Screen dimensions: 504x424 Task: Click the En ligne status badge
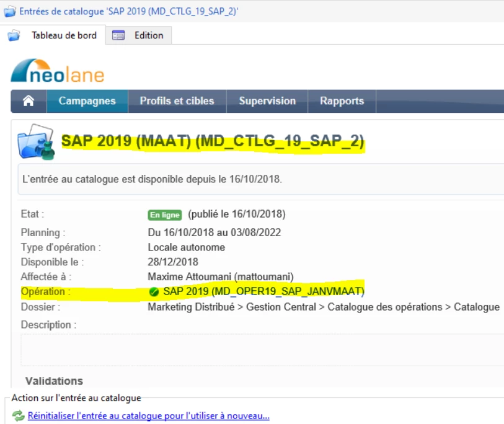click(x=165, y=214)
